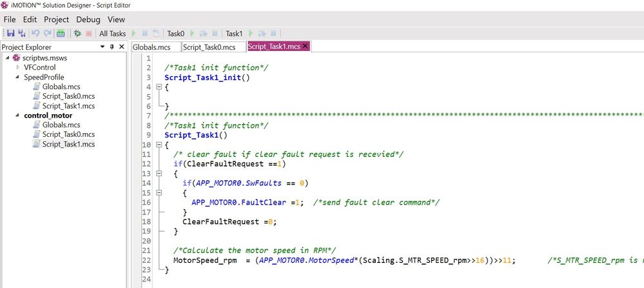Collapse the code fold at line 10
The image size is (644, 288).
tap(159, 145)
